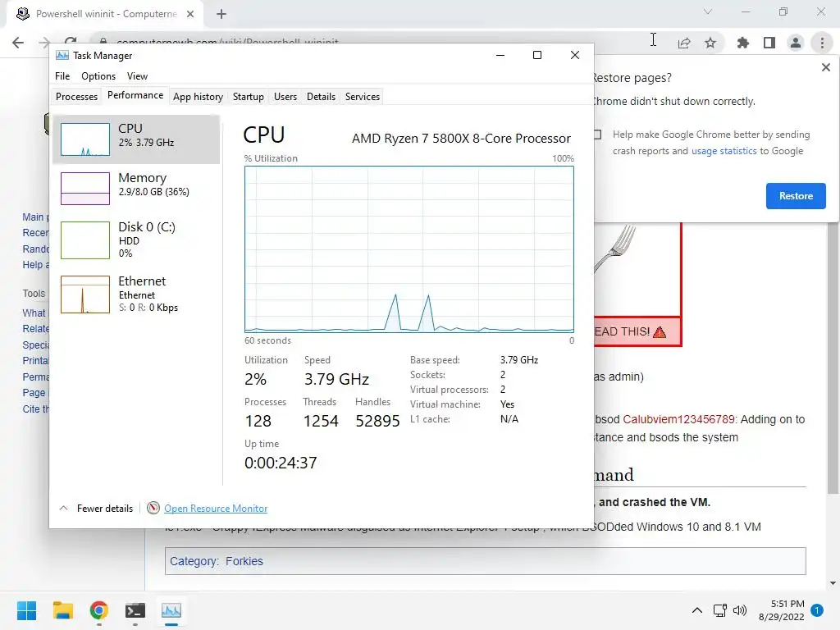Screen dimensions: 840x630
Task: Open the network tray icon
Action: tap(719, 610)
